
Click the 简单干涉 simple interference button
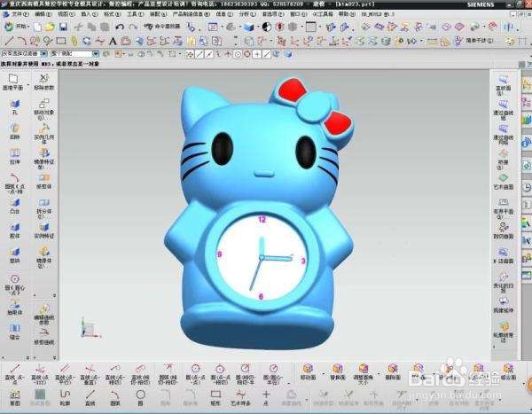coord(474,41)
